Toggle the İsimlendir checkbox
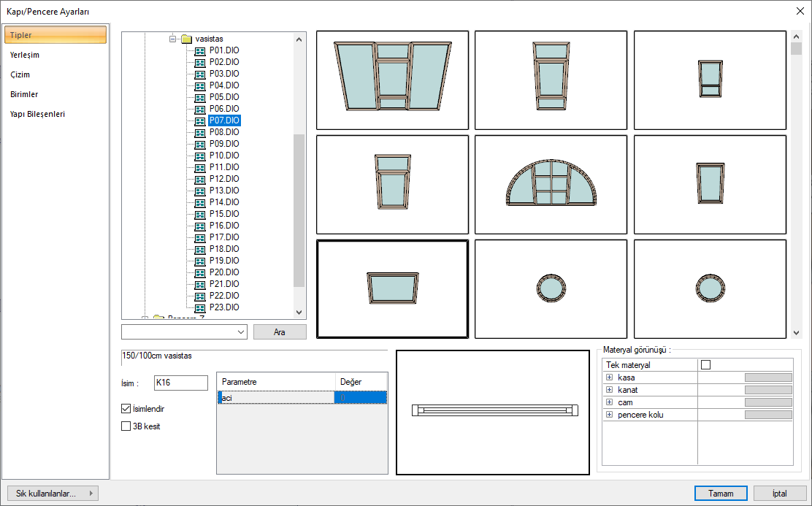812x506 pixels. tap(126, 409)
